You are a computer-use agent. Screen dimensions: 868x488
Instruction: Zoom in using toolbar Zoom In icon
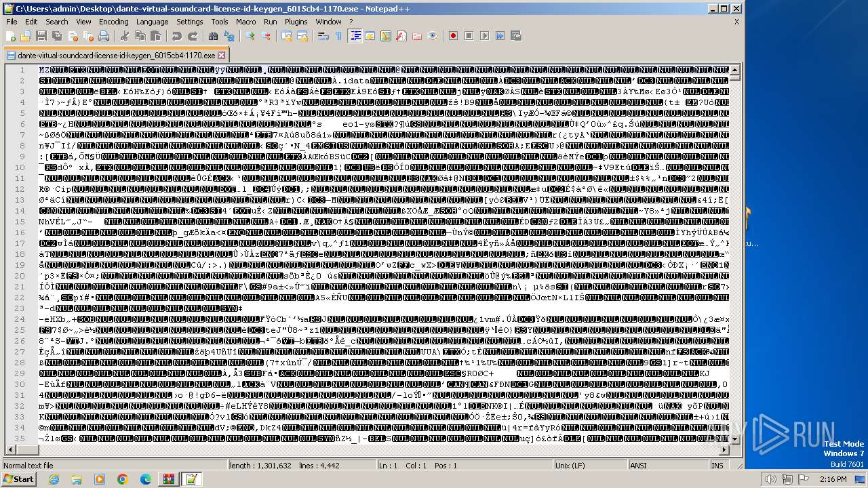(250, 36)
